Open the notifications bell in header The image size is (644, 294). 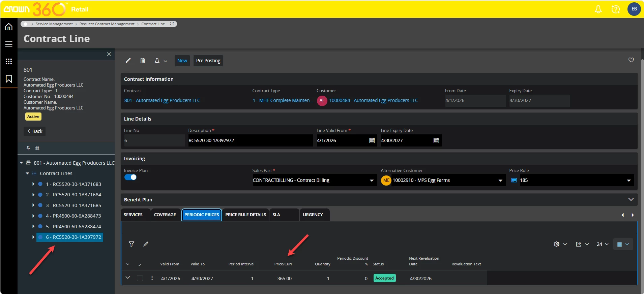pyautogui.click(x=598, y=9)
